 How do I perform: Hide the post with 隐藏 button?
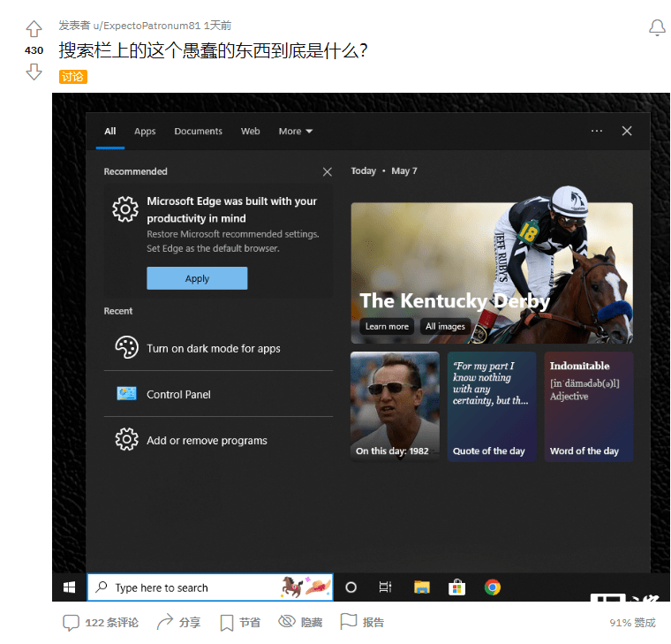coord(300,622)
